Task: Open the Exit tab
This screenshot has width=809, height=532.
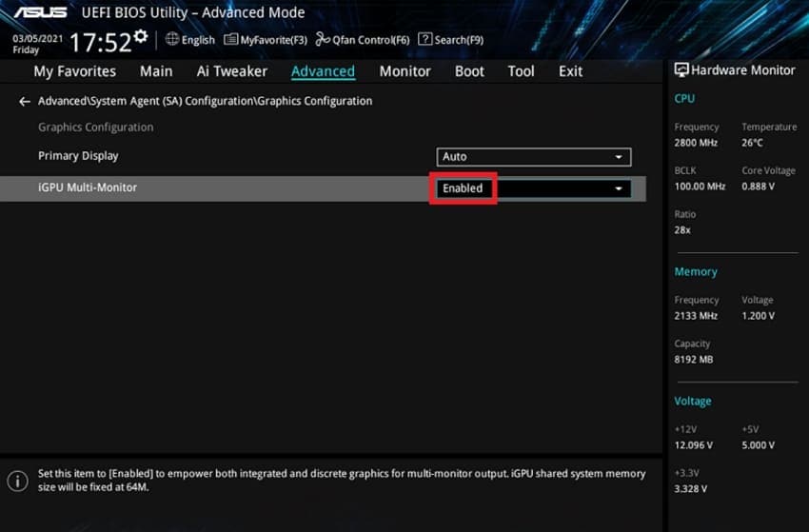Action: [571, 71]
